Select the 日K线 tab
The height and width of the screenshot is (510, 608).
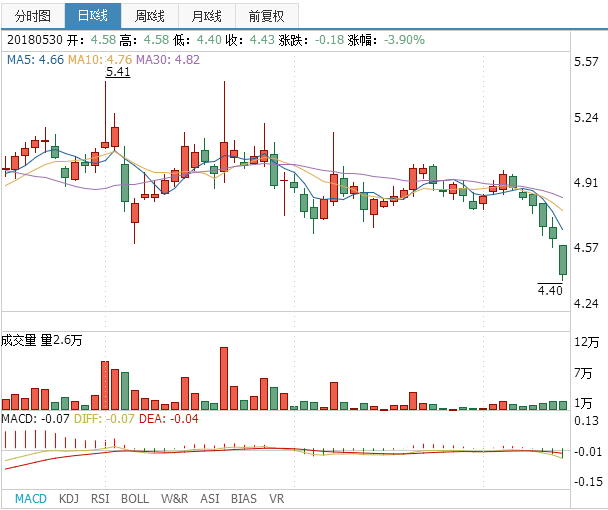pos(93,16)
